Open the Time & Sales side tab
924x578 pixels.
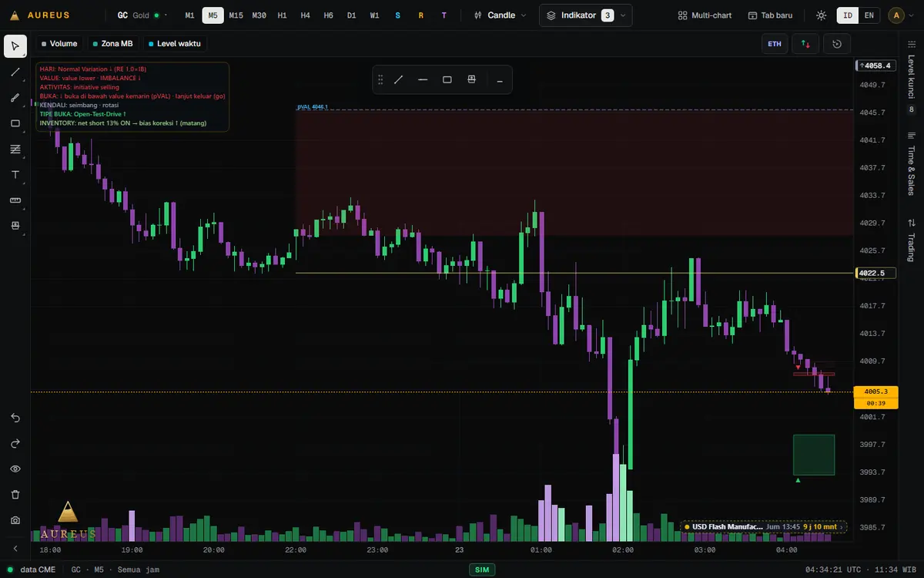click(x=912, y=164)
